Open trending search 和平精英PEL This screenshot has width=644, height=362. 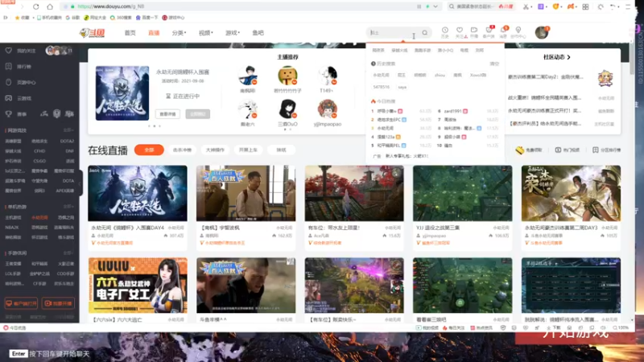389,146
